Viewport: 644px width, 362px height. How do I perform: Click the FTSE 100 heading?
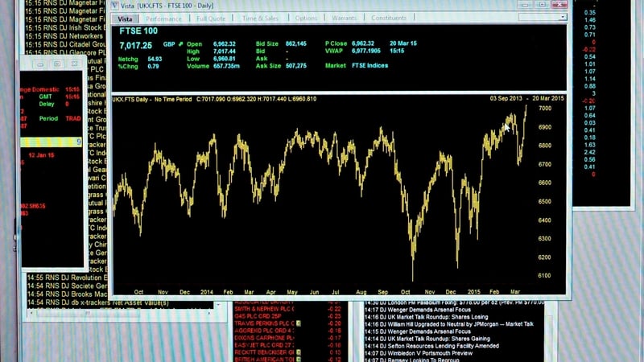click(138, 31)
